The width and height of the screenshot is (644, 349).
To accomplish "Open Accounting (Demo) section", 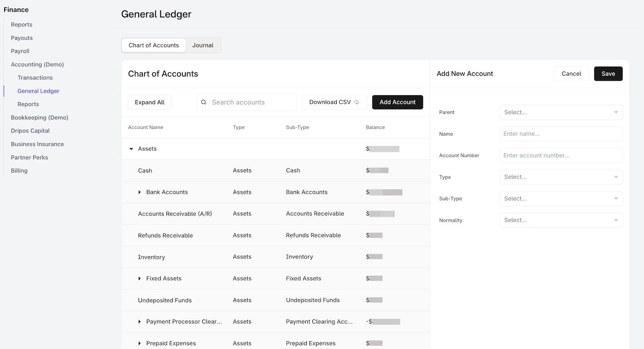I will [x=37, y=65].
